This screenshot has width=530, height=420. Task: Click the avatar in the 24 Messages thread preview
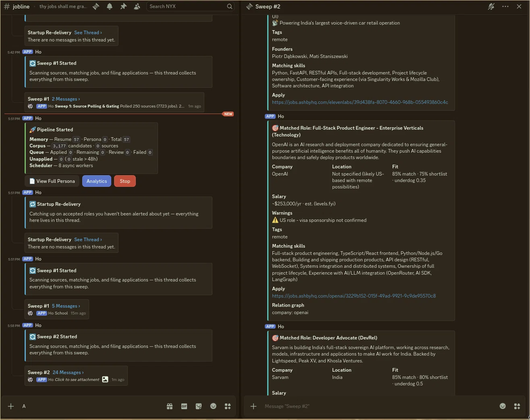[x=30, y=379]
